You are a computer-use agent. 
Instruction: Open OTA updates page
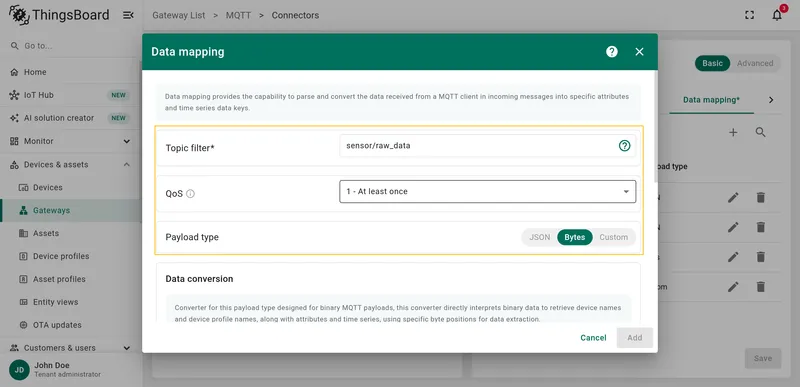[71, 325]
